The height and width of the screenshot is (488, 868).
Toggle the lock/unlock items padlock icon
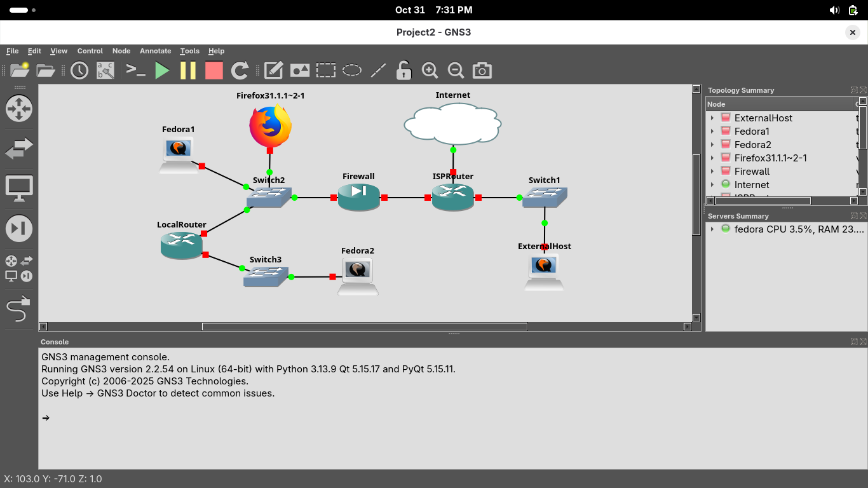[x=403, y=71]
